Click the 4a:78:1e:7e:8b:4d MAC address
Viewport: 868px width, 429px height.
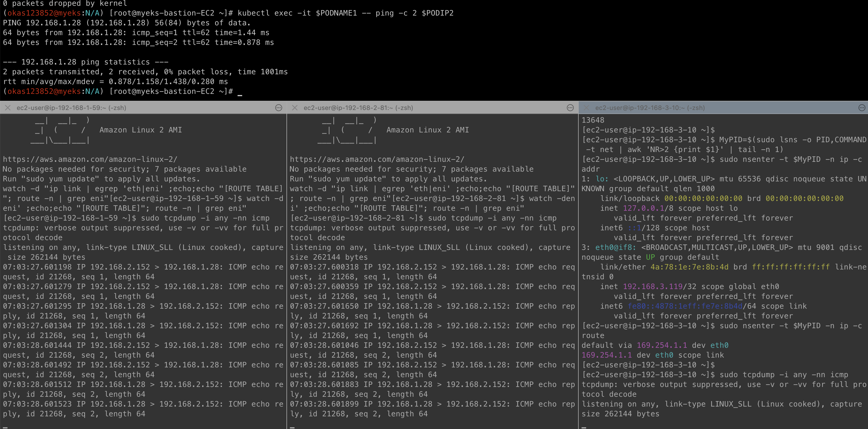(x=689, y=267)
